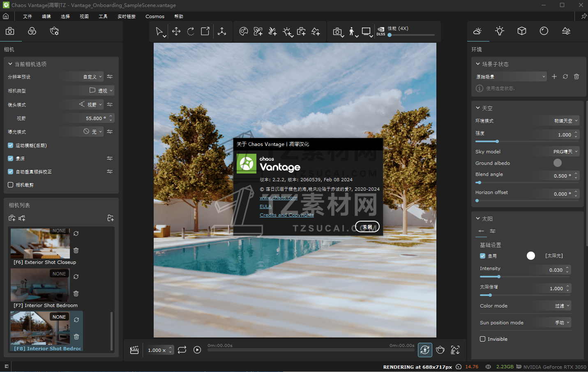588x372 pixels.
Task: Open the environment weather tab
Action: click(x=477, y=31)
